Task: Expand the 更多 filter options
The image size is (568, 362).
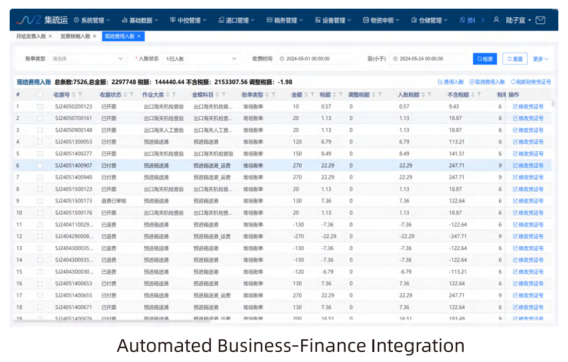Action: 540,59
